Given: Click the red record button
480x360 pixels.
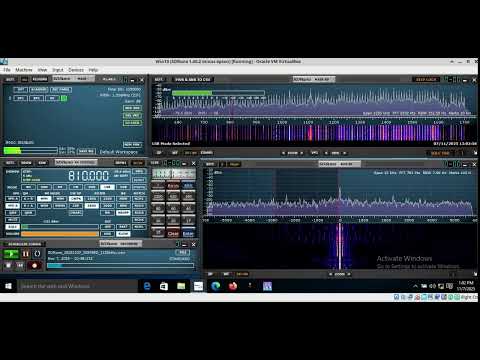Looking at the screenshot, I should [x=34, y=265].
